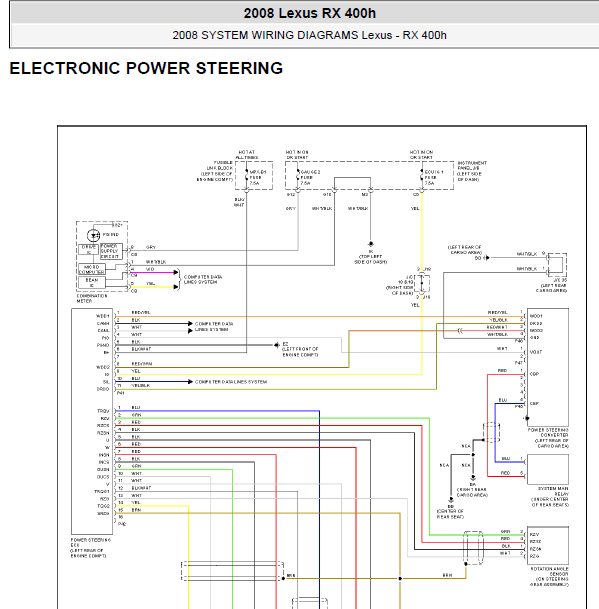This screenshot has width=599, height=609.
Task: Click the PGND terminal label
Action: pos(103,345)
